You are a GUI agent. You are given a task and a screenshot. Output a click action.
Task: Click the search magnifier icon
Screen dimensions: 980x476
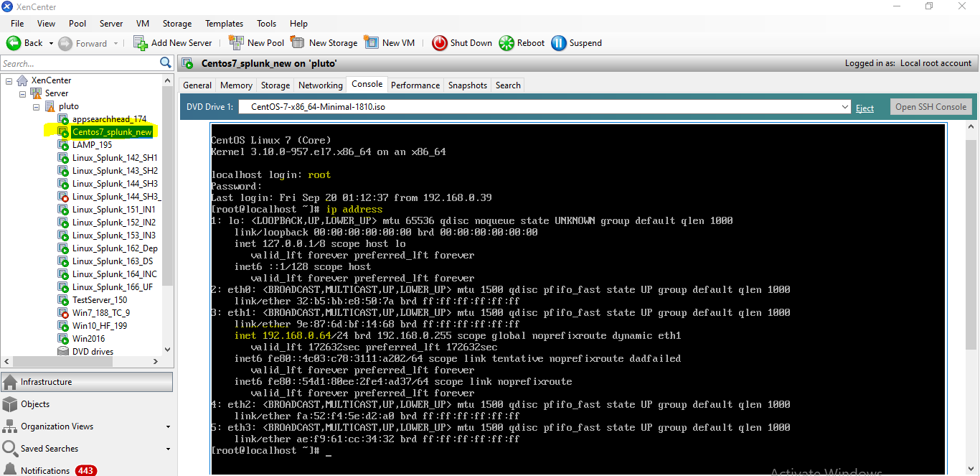pos(166,63)
